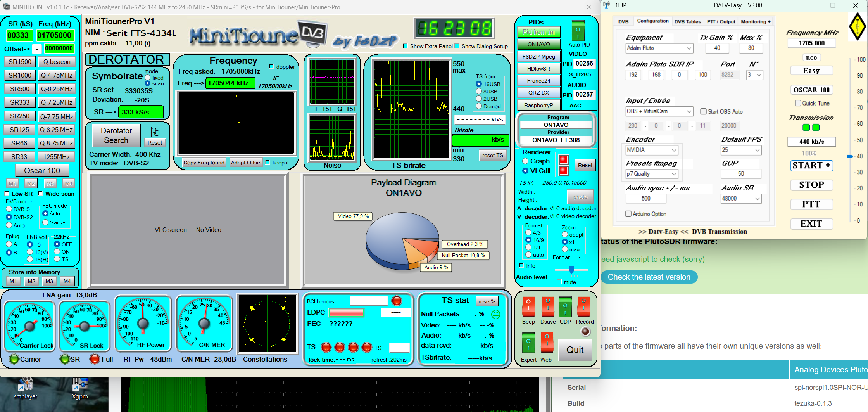Click the red LDPC progress bar
Viewport: 868px width, 412px height.
click(346, 312)
